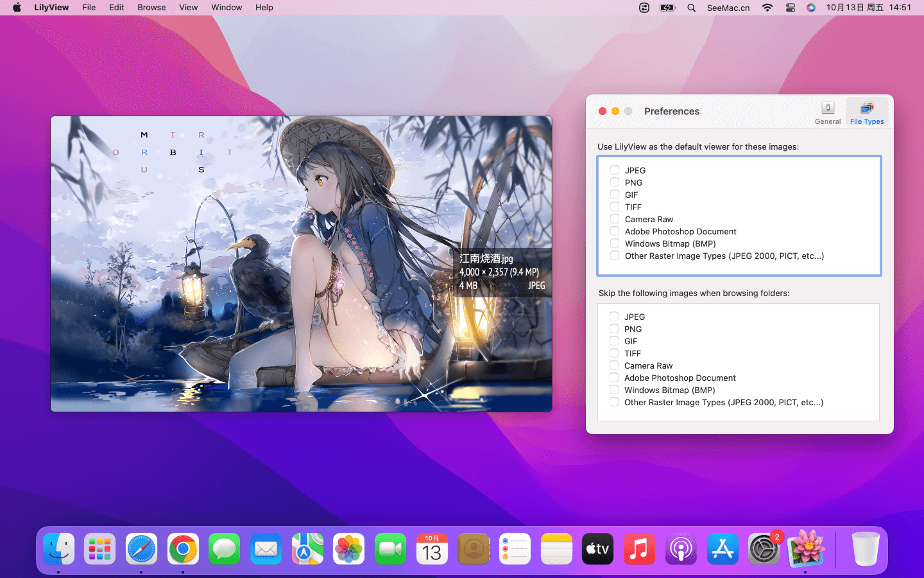The image size is (924, 578).
Task: Open Calendar from the Dock
Action: tap(432, 549)
